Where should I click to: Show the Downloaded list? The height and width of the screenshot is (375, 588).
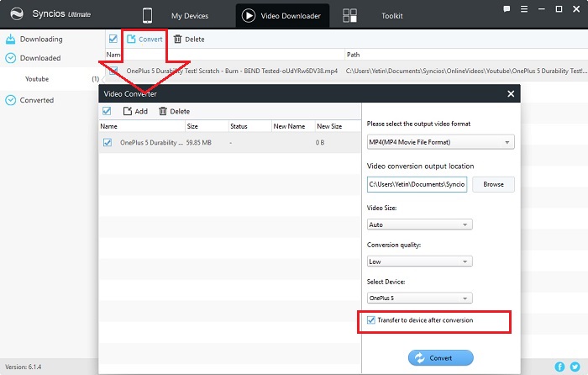[x=40, y=58]
